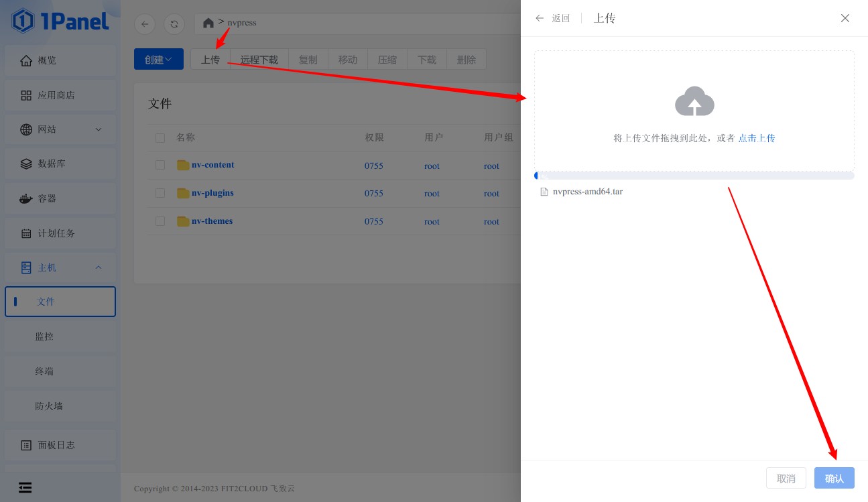868x502 pixels.
Task: Open the 监控 sidebar menu item
Action: [x=60, y=336]
